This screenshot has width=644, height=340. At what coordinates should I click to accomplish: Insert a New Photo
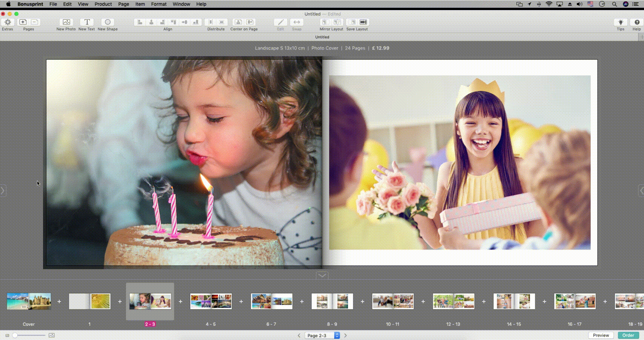tap(66, 22)
